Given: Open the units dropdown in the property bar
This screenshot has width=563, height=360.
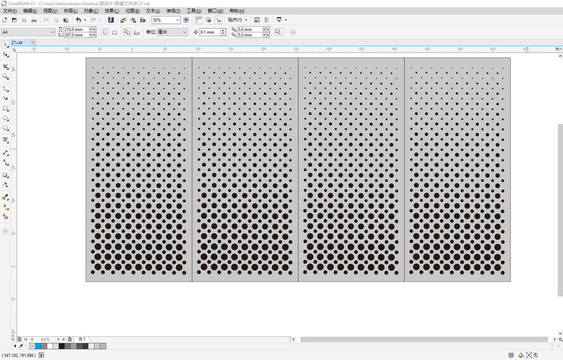Looking at the screenshot, I should pos(172,32).
